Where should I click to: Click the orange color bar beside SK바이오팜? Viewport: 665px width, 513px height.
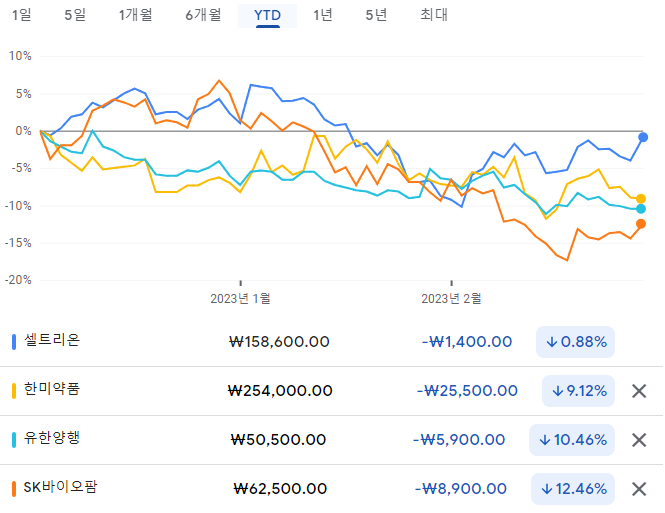click(14, 489)
